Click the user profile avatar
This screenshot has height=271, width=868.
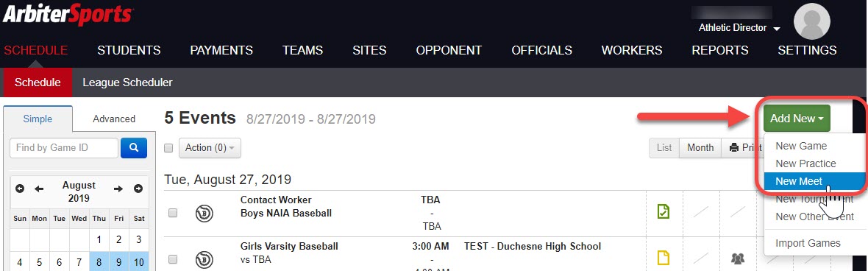point(811,21)
